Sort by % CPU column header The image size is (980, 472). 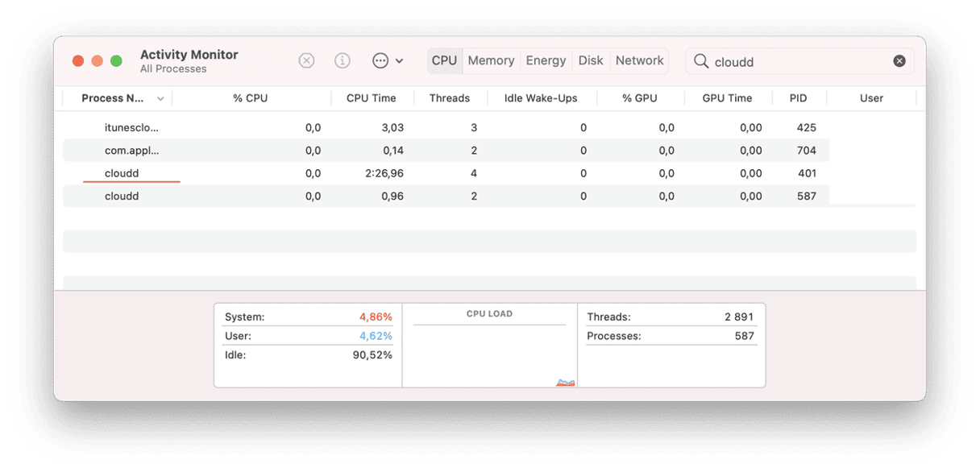(250, 98)
